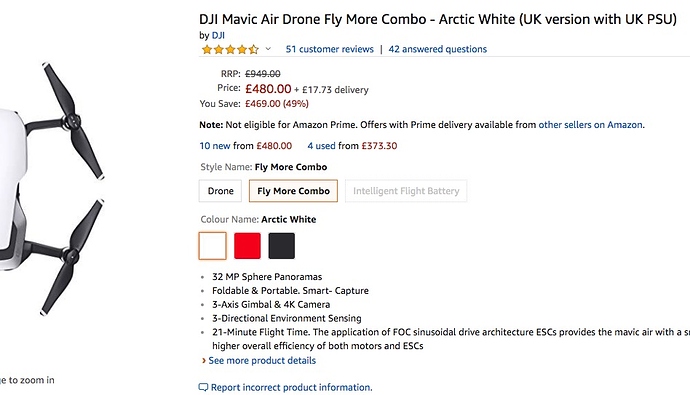The width and height of the screenshot is (690, 395).
Task: Pick the red colour swatch
Action: pos(247,246)
